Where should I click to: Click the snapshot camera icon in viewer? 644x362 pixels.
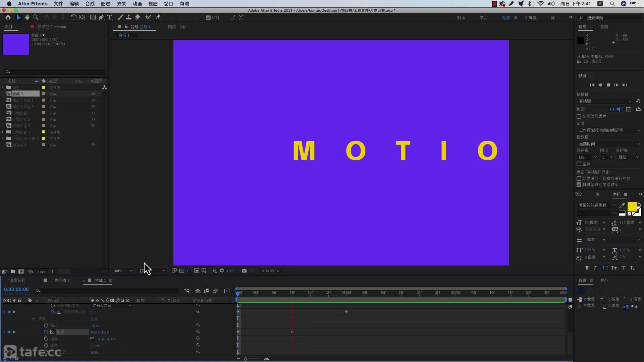pos(244,271)
